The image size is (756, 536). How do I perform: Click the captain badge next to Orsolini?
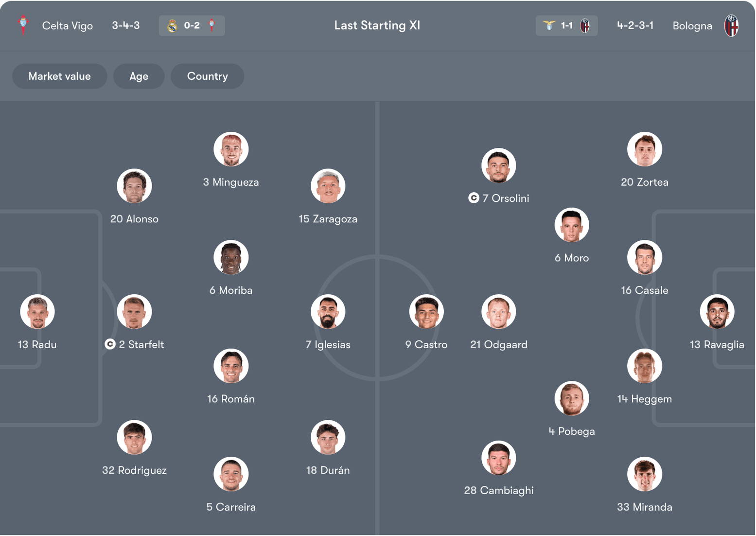pyautogui.click(x=474, y=198)
